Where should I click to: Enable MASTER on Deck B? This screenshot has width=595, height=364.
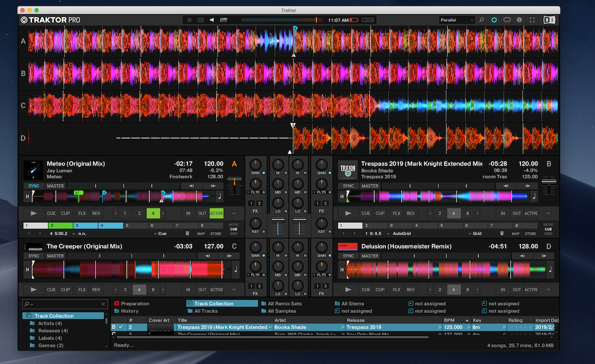click(x=370, y=186)
